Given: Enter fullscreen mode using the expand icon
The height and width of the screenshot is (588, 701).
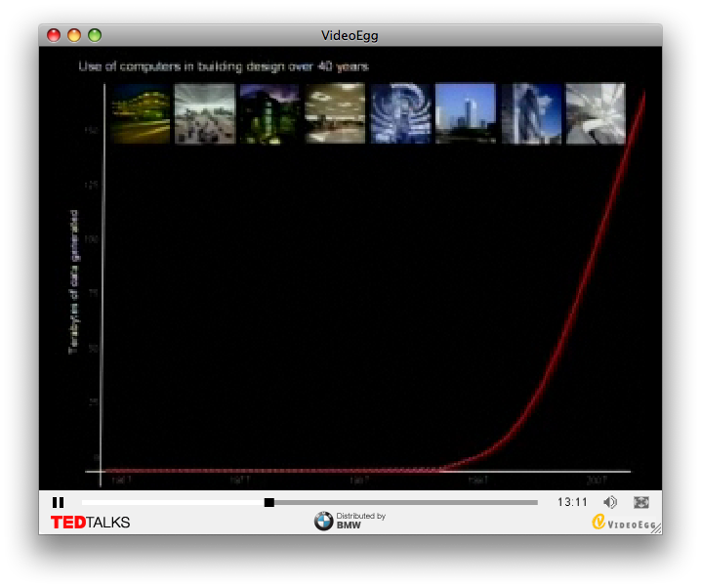Looking at the screenshot, I should click(641, 502).
